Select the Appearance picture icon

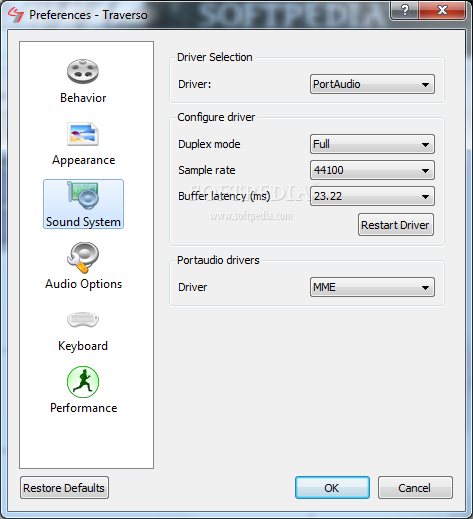click(x=83, y=134)
